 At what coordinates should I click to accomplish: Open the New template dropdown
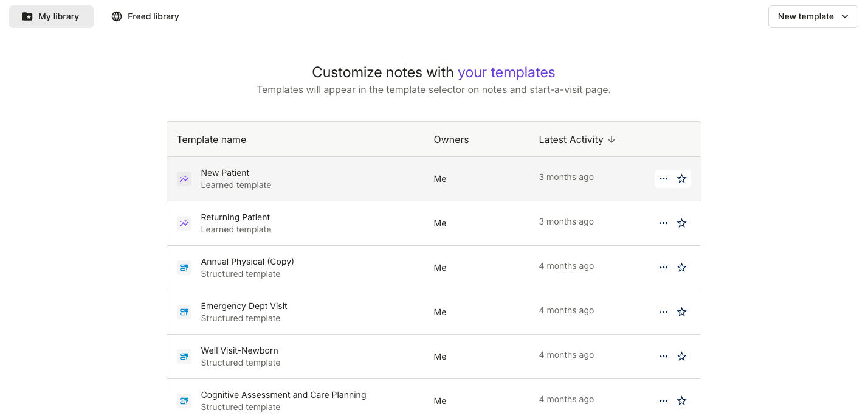pos(813,17)
